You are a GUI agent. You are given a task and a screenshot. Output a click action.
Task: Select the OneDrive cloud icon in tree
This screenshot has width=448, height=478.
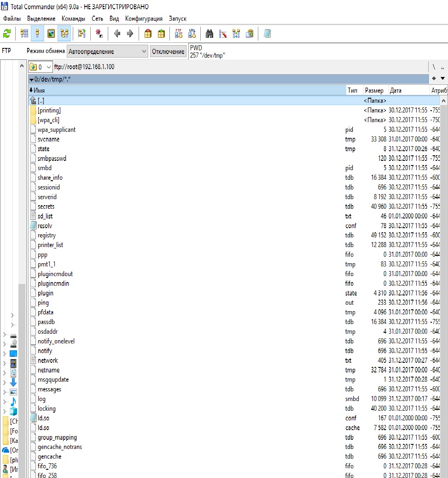click(x=6, y=450)
